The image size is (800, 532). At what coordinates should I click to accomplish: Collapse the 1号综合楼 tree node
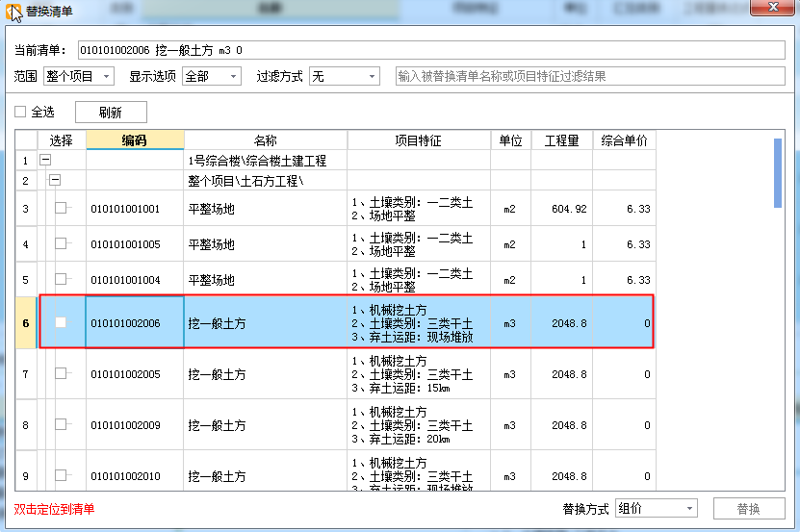[x=45, y=161]
